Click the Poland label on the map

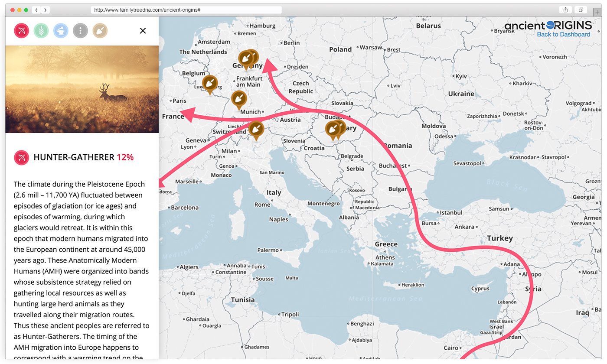point(340,49)
